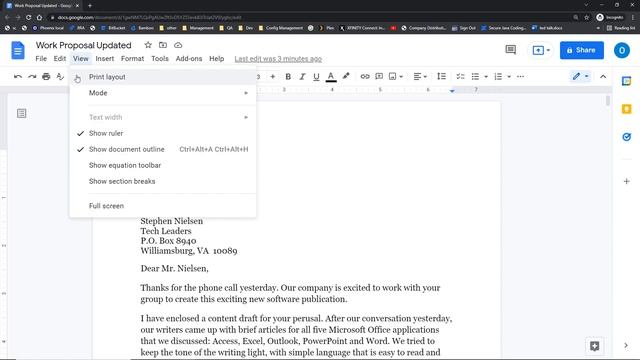Click the present to meeting icon
This screenshot has width=640, height=360.
pyautogui.click(x=538, y=50)
